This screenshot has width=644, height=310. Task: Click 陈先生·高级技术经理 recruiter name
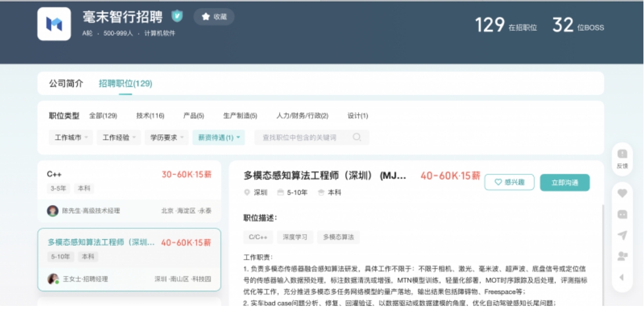coord(91,211)
